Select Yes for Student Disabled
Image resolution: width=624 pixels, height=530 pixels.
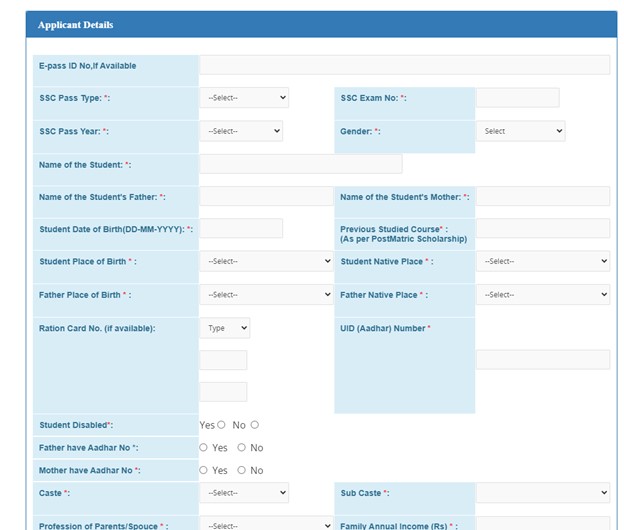coord(221,425)
